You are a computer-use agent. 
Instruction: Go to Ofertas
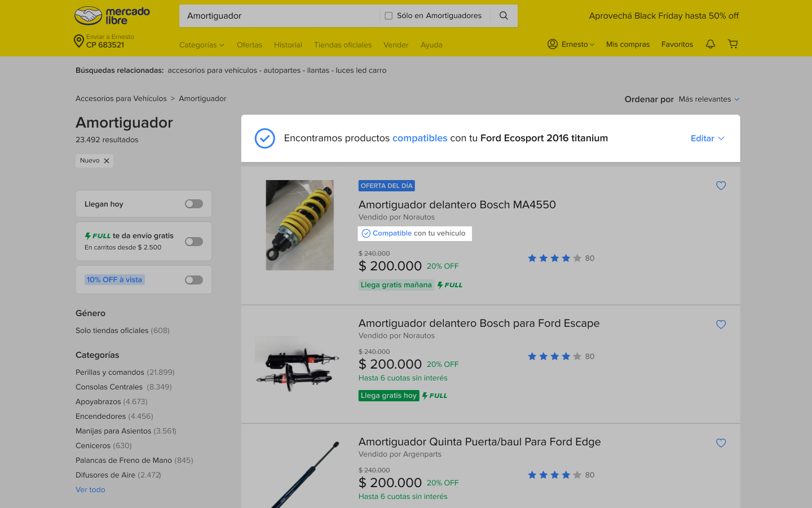pyautogui.click(x=249, y=45)
